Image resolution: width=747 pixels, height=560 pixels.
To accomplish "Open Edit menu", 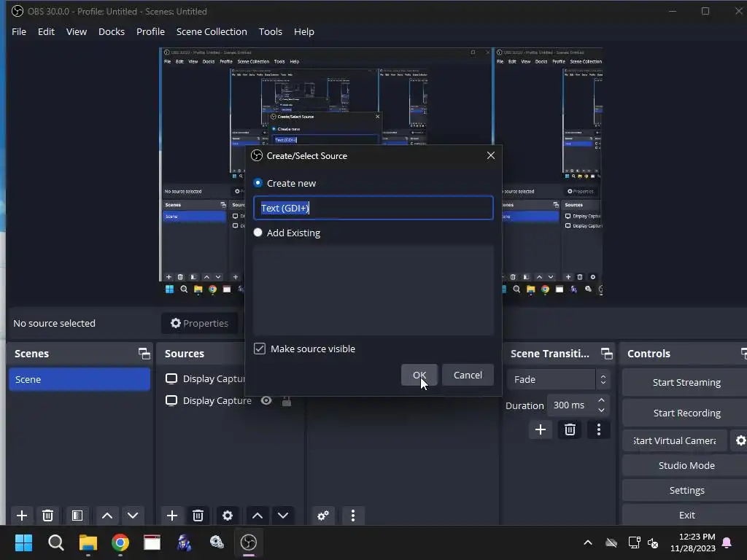I will coord(46,31).
